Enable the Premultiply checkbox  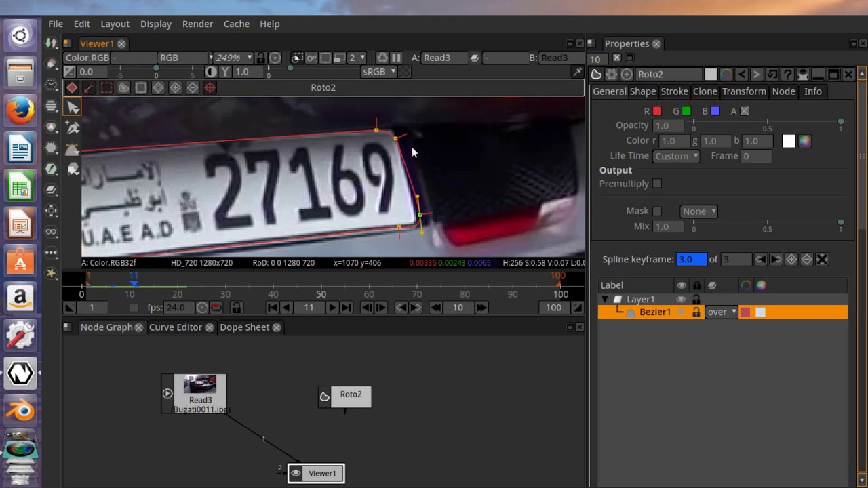[x=656, y=184]
